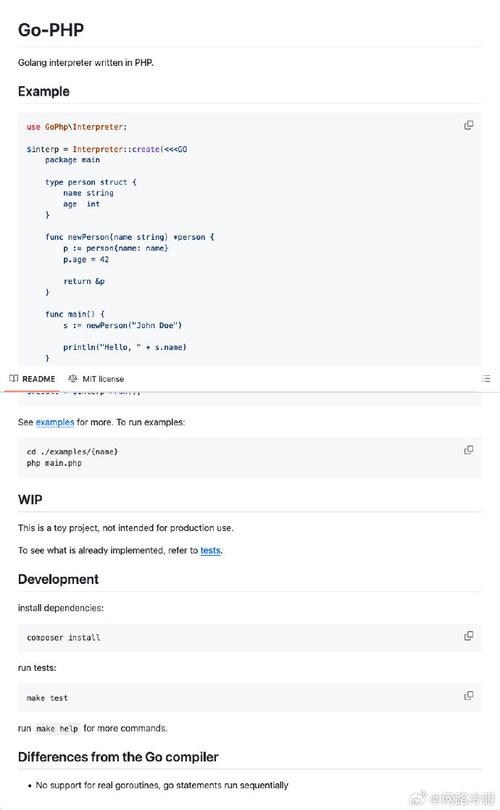Click the php main.php code line
Image resolution: width=500 pixels, height=810 pixels.
point(54,463)
